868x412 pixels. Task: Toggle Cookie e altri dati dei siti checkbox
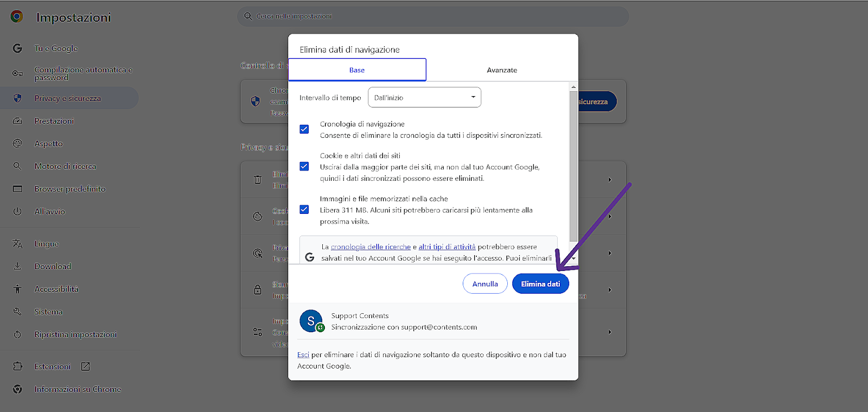click(x=304, y=167)
